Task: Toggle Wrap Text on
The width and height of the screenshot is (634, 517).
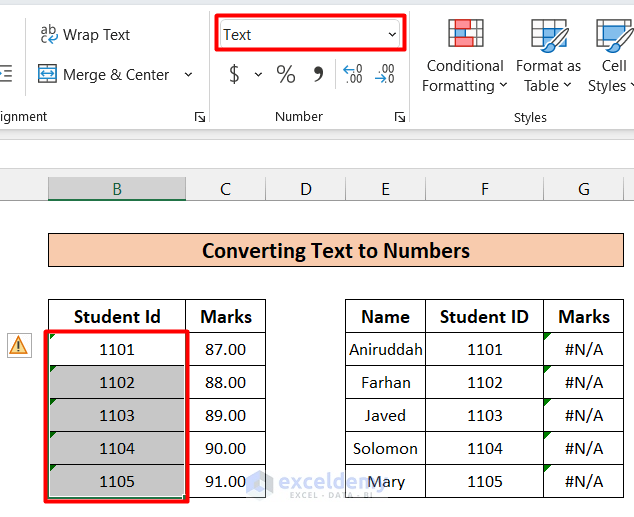Action: [x=85, y=35]
